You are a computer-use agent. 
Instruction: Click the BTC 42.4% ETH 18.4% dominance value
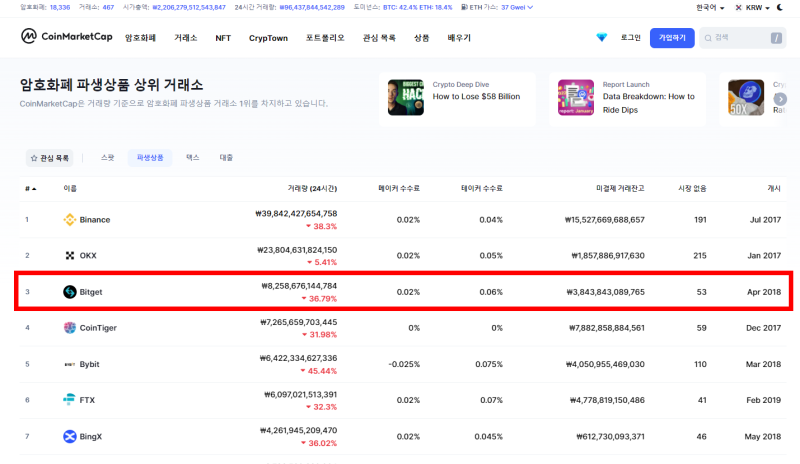pyautogui.click(x=417, y=7)
